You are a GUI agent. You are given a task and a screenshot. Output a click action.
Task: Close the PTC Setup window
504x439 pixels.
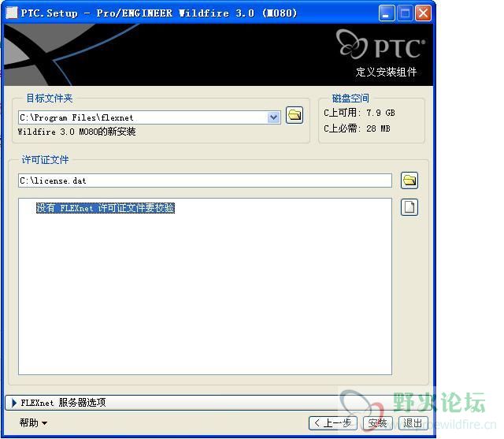pyautogui.click(x=423, y=13)
